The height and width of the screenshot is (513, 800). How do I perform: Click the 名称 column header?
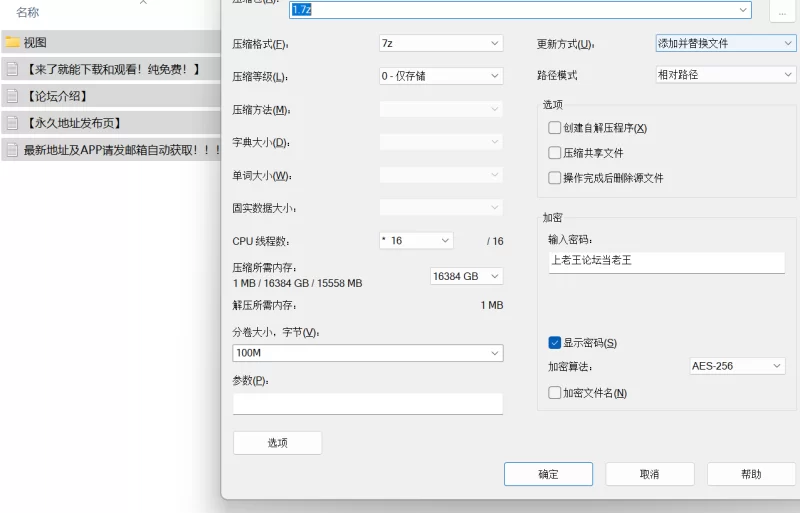[28, 12]
